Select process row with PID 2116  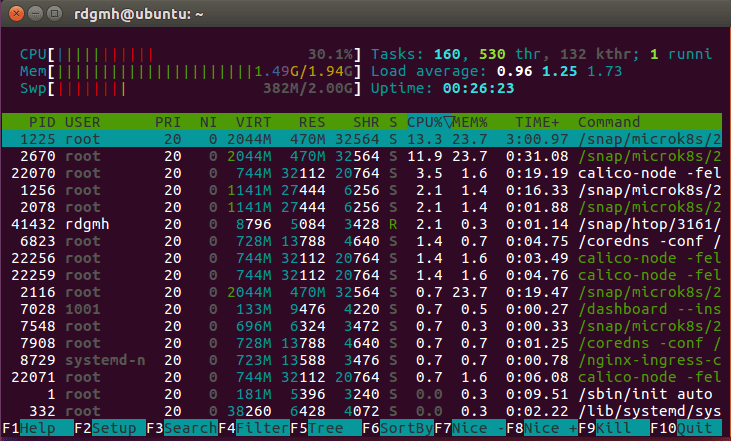(362, 292)
